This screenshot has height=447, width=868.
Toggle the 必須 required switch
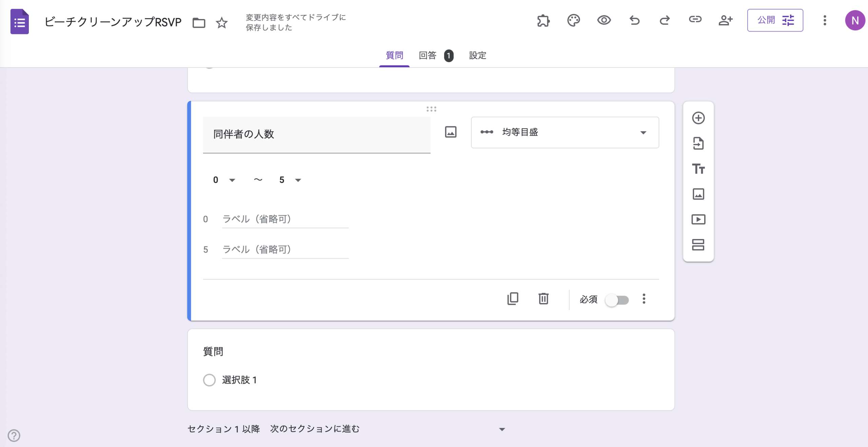(x=617, y=300)
